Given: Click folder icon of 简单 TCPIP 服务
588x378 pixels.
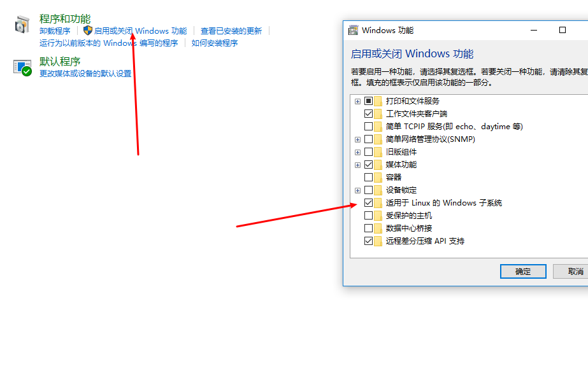Looking at the screenshot, I should point(378,127).
